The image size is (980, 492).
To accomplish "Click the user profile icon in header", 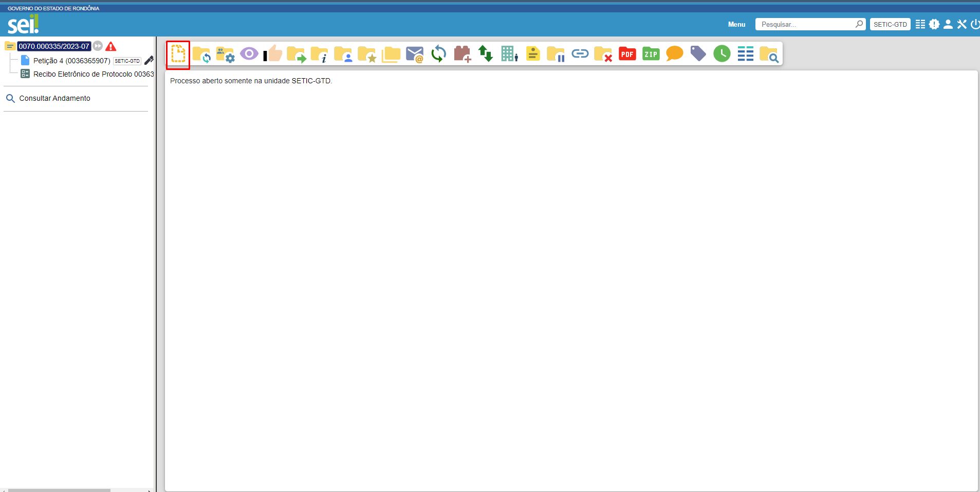I will (x=948, y=24).
